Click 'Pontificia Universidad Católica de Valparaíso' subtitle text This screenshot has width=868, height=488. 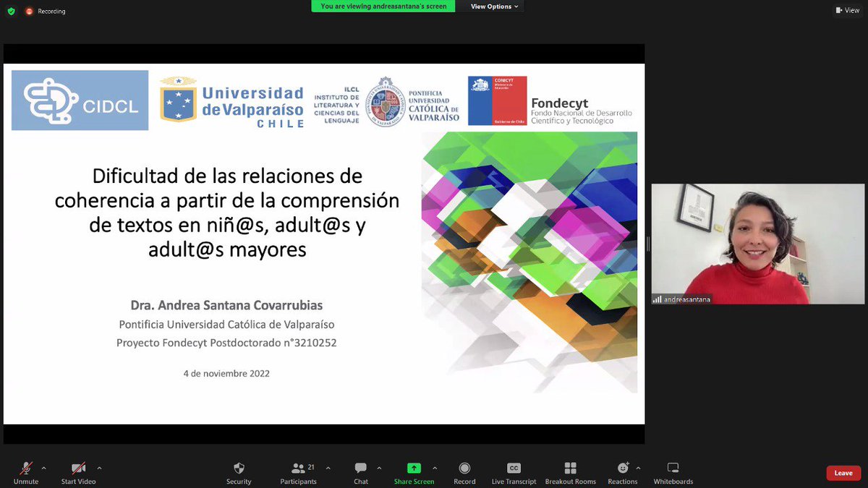[226, 325]
